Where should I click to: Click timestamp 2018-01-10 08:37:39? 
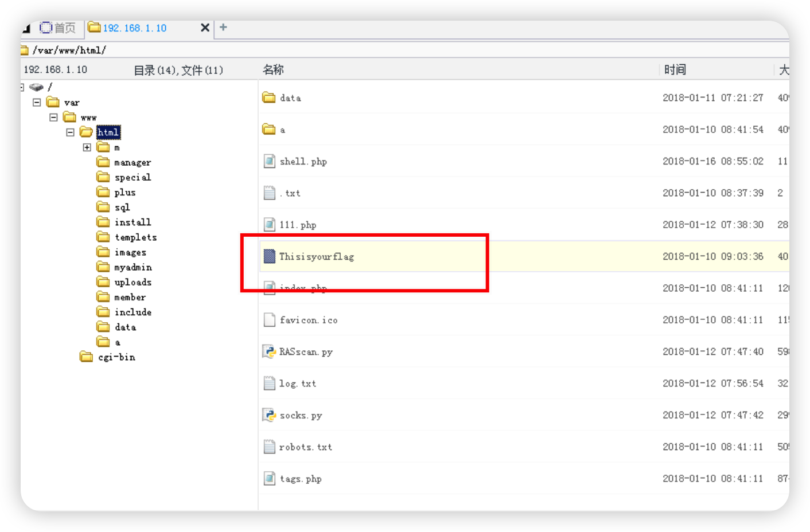click(713, 193)
